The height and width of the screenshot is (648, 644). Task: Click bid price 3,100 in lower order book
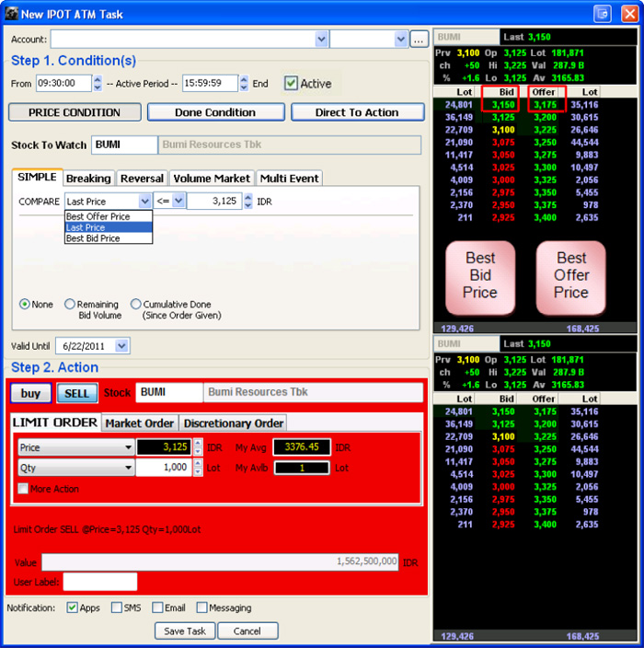coord(503,436)
